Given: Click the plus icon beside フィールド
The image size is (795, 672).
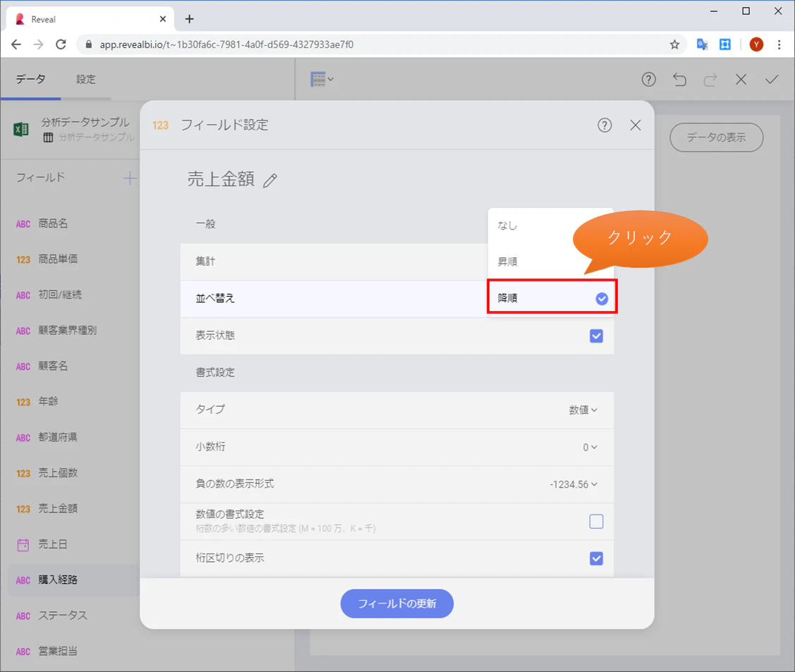Looking at the screenshot, I should pos(130,178).
